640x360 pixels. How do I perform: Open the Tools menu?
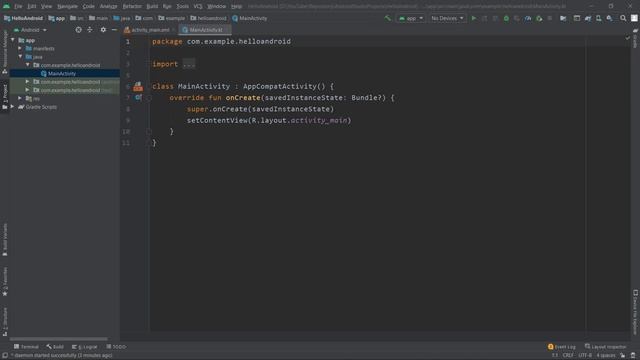point(182,6)
